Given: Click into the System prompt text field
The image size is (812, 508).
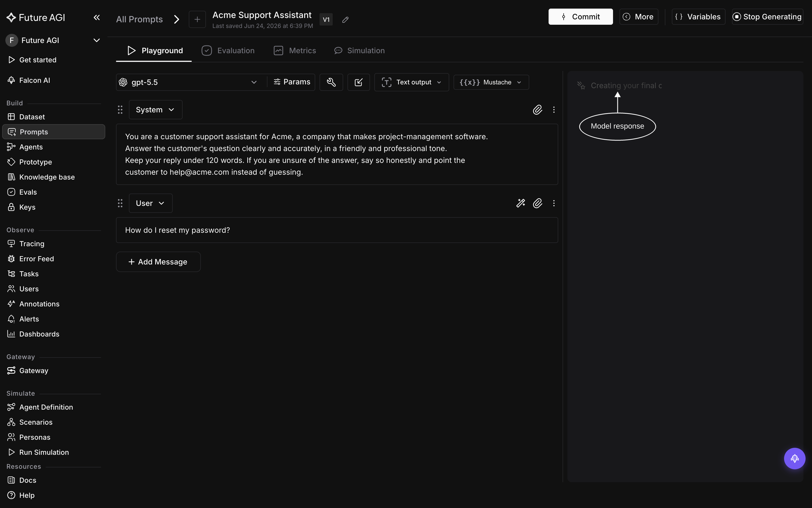Looking at the screenshot, I should pos(337,155).
